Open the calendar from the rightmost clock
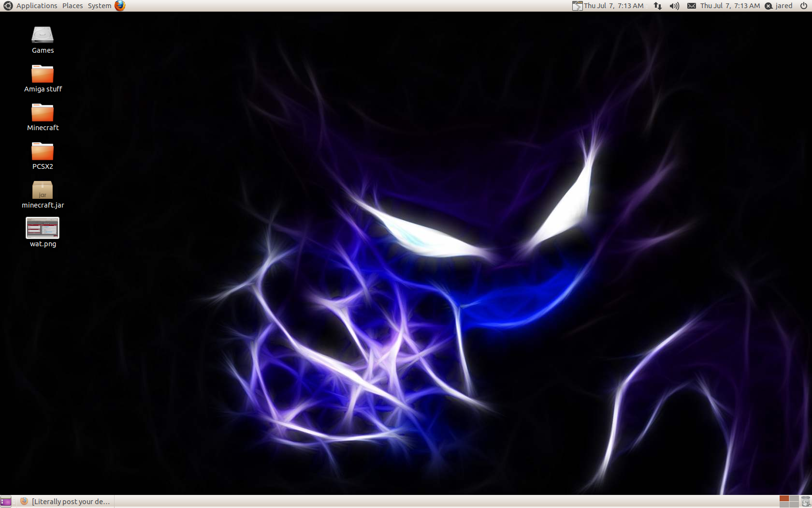This screenshot has height=508, width=812. click(730, 6)
